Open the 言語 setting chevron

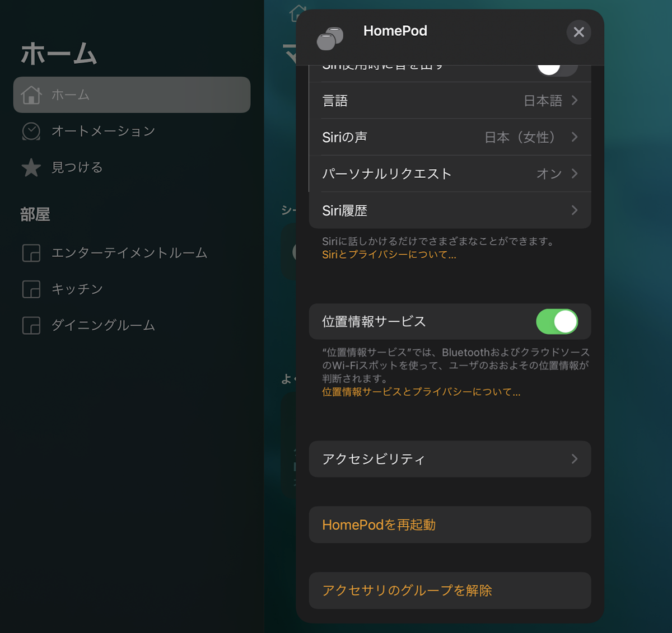575,101
